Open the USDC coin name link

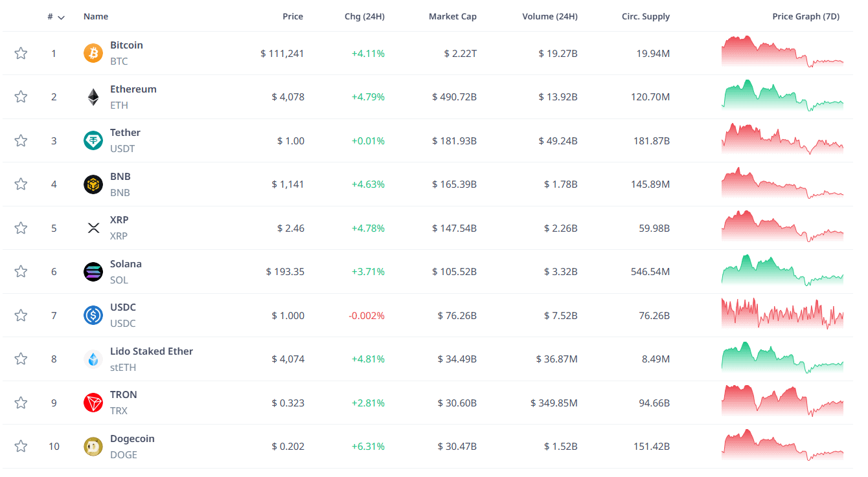pyautogui.click(x=123, y=307)
